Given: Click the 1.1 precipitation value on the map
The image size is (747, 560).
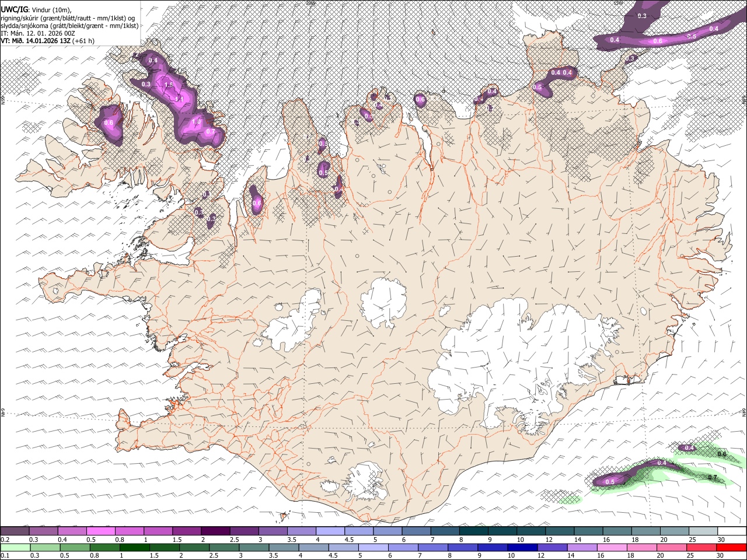Looking at the screenshot, I should 179,99.
